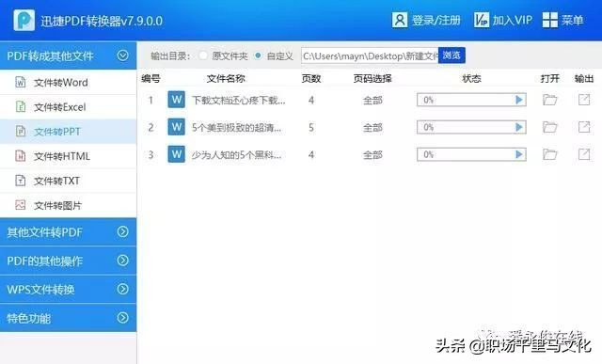This screenshot has width=602, height=364.
Task: Click the HTML icon beside 文件转HTML
Action: pyautogui.click(x=21, y=156)
